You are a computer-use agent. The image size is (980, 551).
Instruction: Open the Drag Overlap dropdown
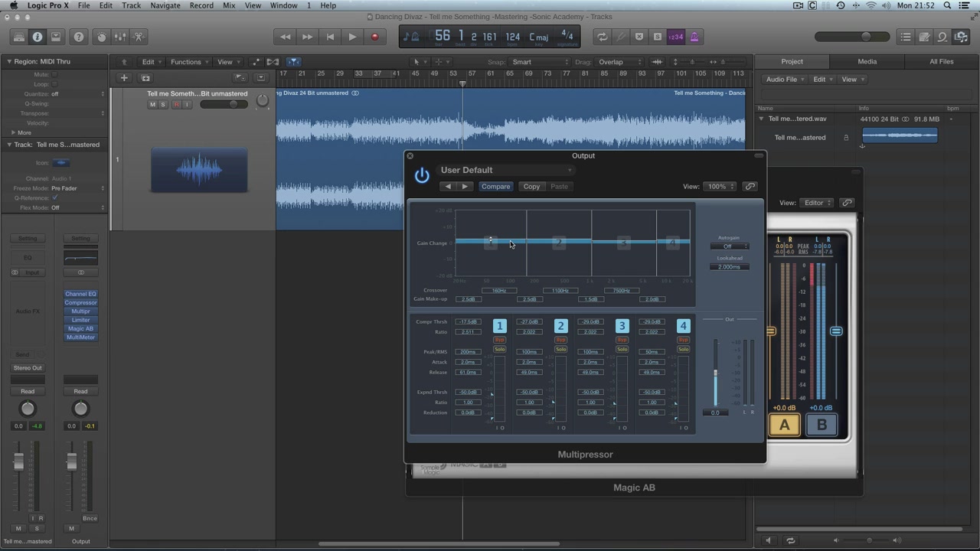click(620, 62)
